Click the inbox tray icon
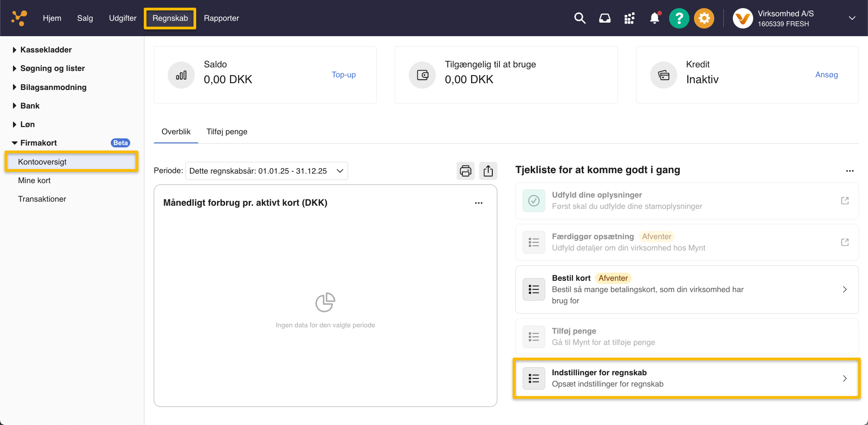868x425 pixels. (x=604, y=18)
